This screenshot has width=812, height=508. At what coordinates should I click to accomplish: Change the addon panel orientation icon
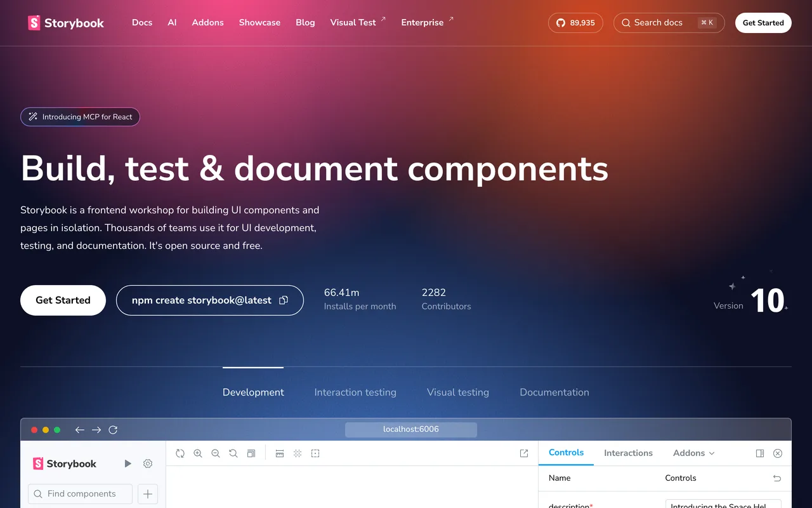(x=760, y=453)
